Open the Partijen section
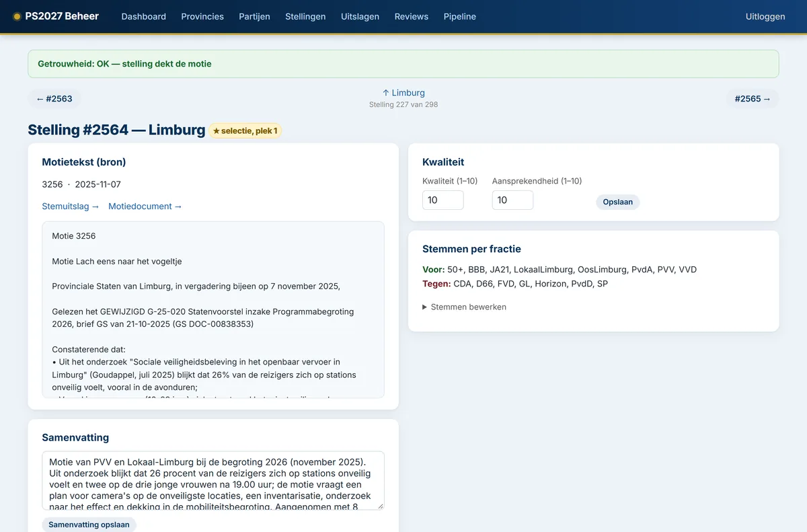Screen dimensions: 807x532 254,17
